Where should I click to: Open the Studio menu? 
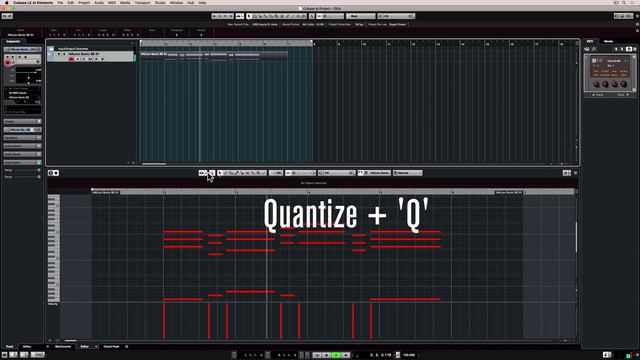pos(160,2)
